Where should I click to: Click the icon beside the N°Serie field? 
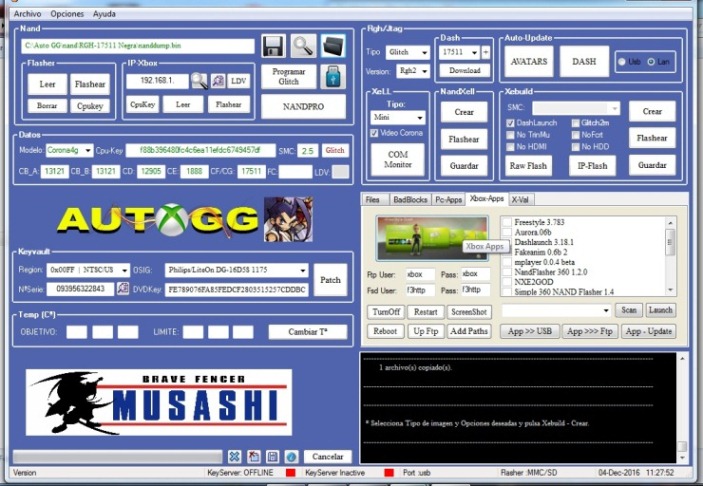coord(123,289)
